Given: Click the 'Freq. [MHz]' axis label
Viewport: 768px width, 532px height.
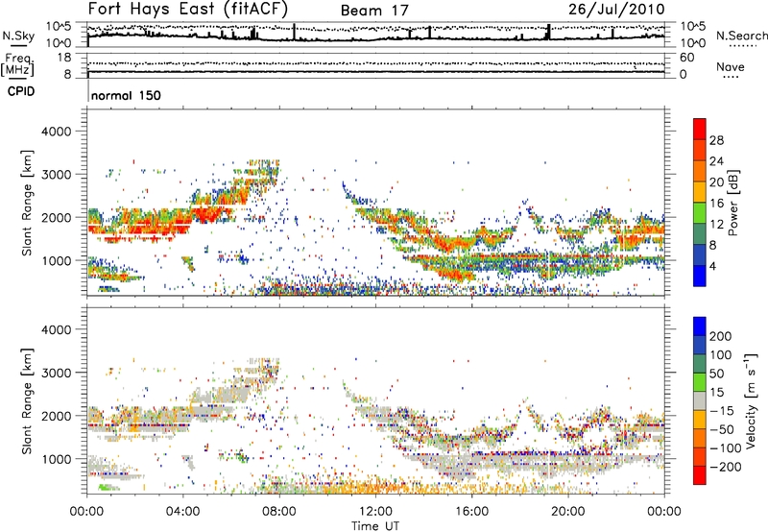Looking at the screenshot, I should 17,65.
